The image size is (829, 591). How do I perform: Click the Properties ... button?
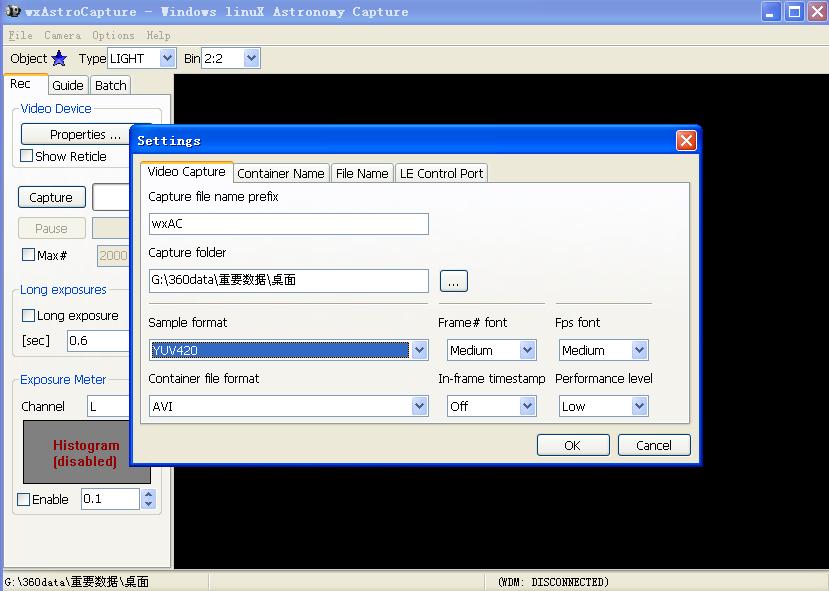pyautogui.click(x=77, y=134)
